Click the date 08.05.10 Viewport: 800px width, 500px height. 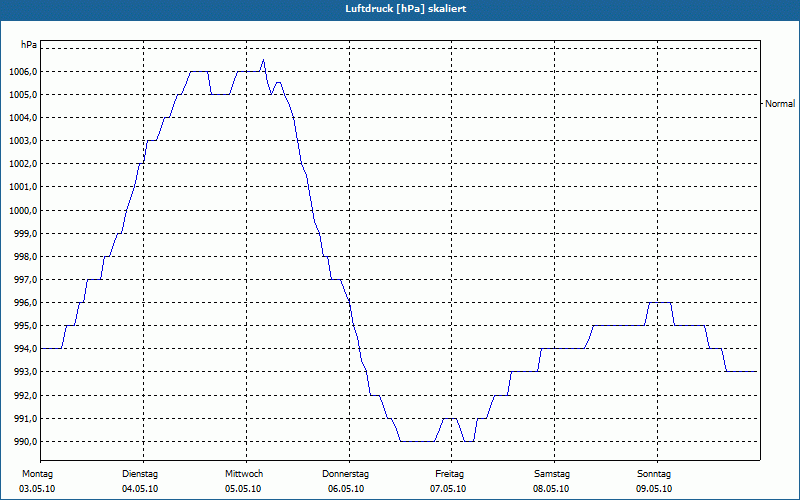pos(551,489)
